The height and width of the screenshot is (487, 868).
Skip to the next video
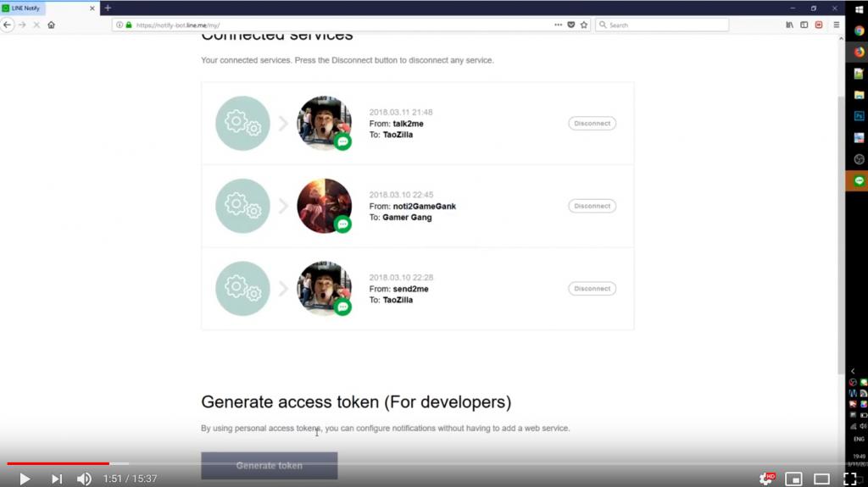(x=57, y=479)
